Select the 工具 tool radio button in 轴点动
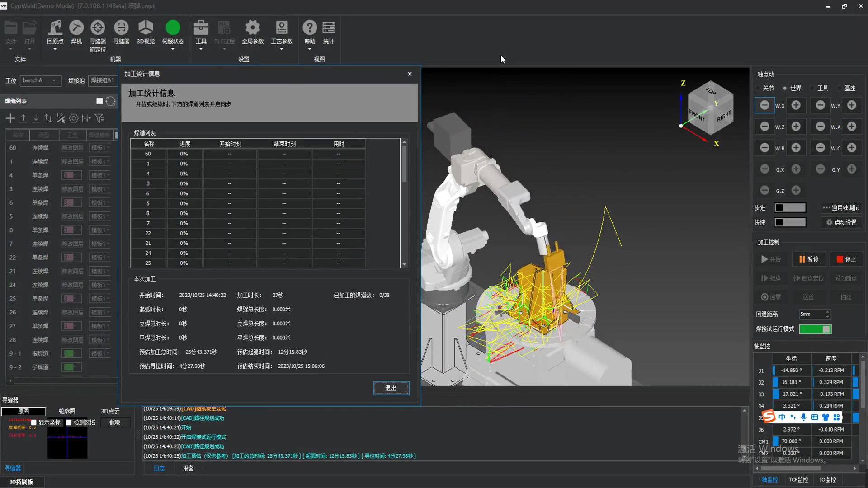Image resolution: width=868 pixels, height=488 pixels. pyautogui.click(x=812, y=88)
